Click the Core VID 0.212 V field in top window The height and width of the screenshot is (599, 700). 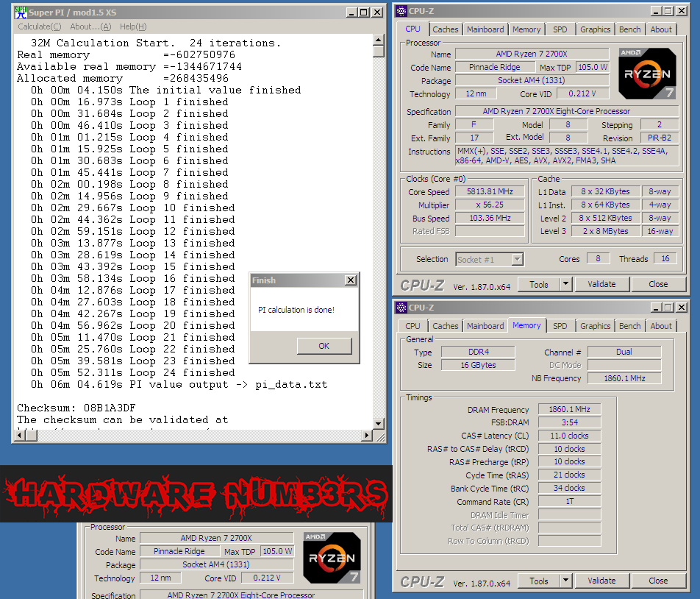pyautogui.click(x=582, y=93)
